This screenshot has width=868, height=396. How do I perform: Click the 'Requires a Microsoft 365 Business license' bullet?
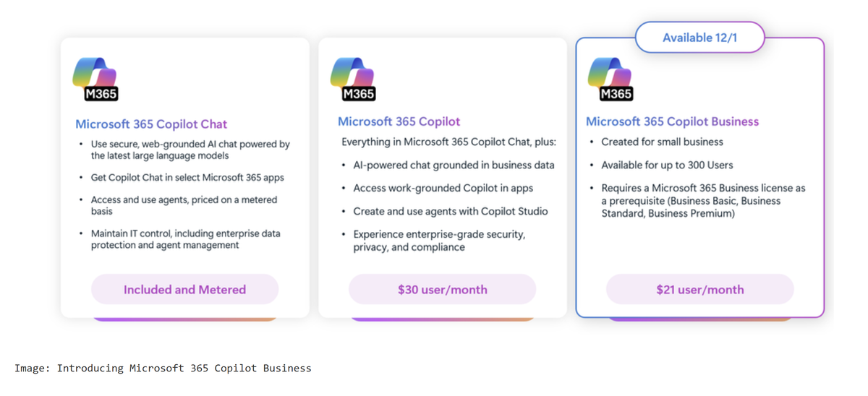pos(702,199)
